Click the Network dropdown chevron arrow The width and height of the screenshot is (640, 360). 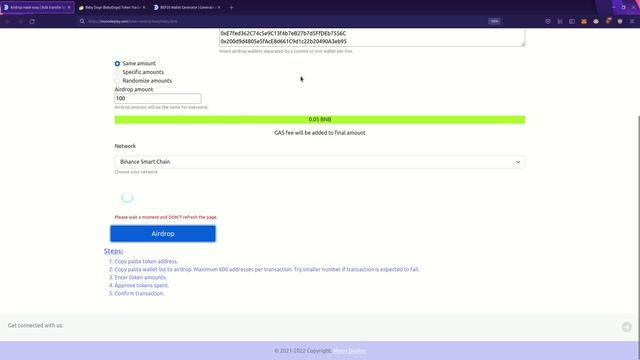pos(518,162)
